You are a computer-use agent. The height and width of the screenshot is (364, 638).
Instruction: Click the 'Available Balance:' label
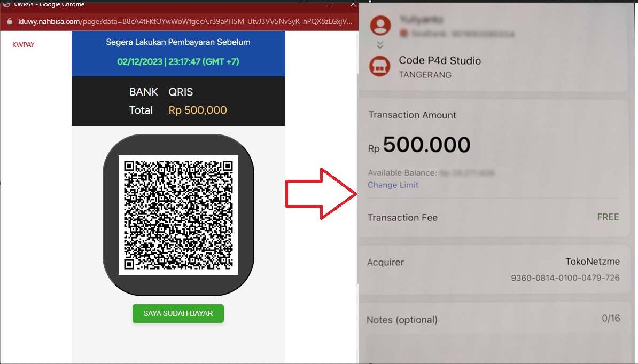click(402, 172)
